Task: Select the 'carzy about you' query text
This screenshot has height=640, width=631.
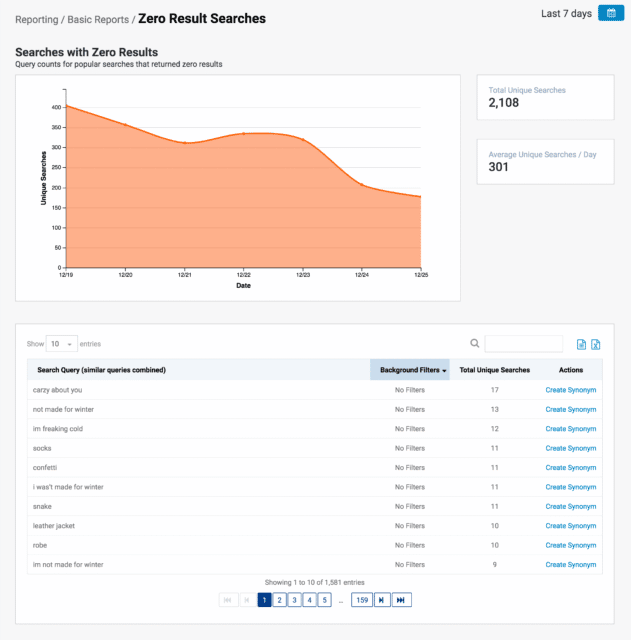Action: click(58, 390)
